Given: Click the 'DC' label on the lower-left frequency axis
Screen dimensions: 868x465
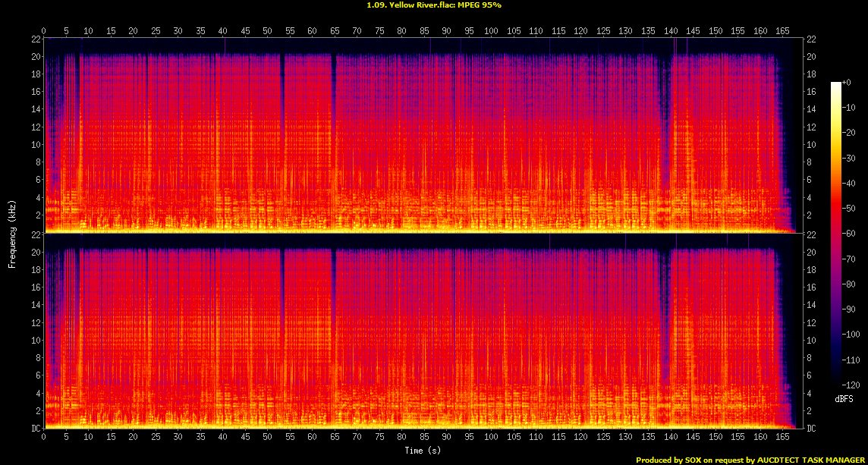Looking at the screenshot, I should tap(35, 429).
